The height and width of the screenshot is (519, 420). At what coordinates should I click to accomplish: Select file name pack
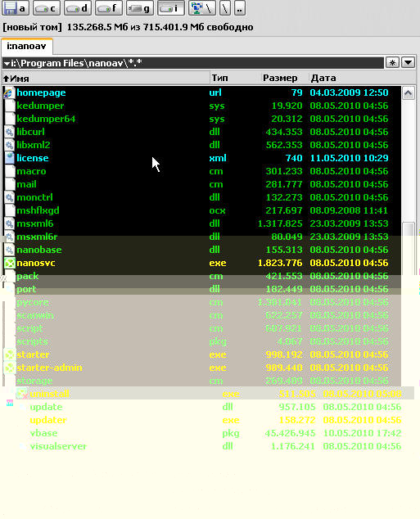pos(28,276)
